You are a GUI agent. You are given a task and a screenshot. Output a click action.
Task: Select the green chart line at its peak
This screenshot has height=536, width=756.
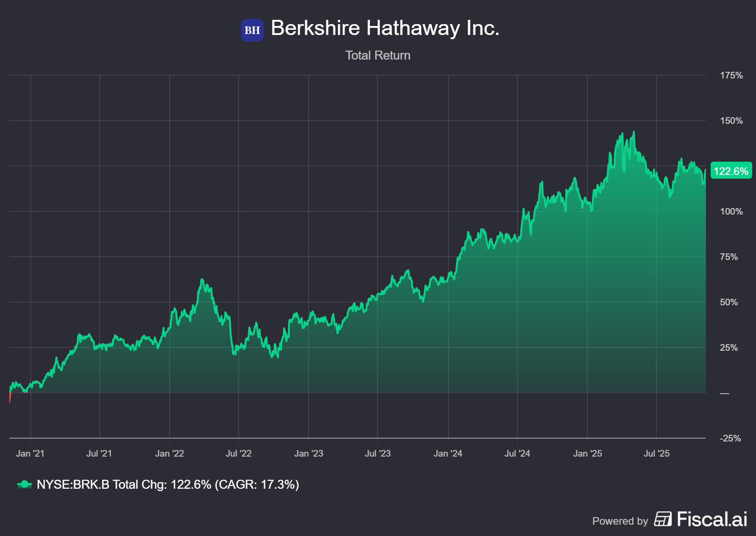[x=633, y=132]
